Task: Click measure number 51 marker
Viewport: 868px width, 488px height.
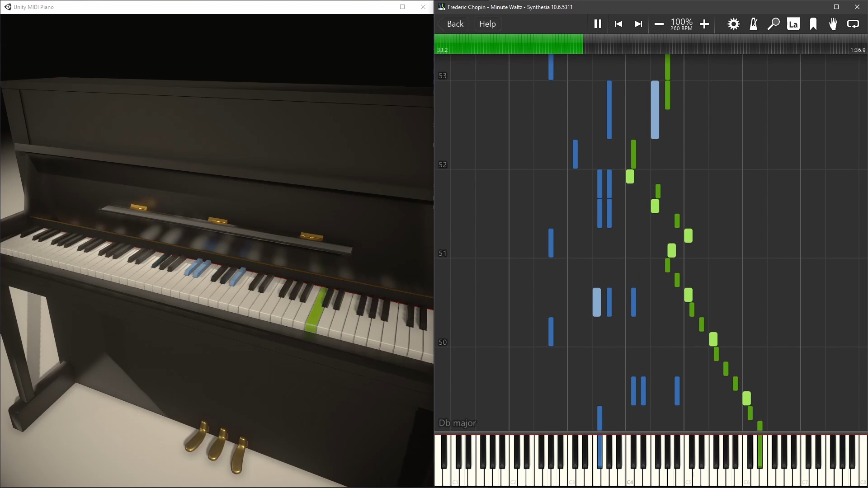Action: tap(443, 253)
